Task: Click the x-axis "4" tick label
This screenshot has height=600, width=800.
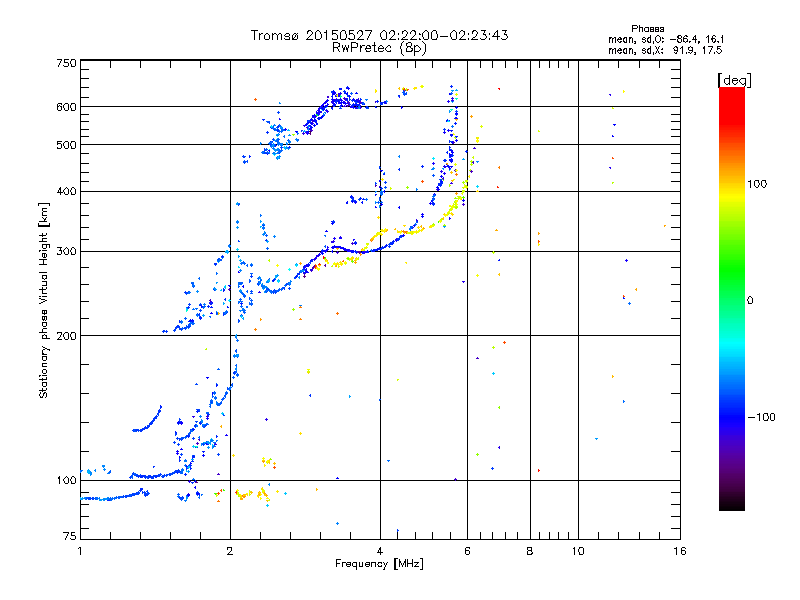Action: [x=380, y=551]
